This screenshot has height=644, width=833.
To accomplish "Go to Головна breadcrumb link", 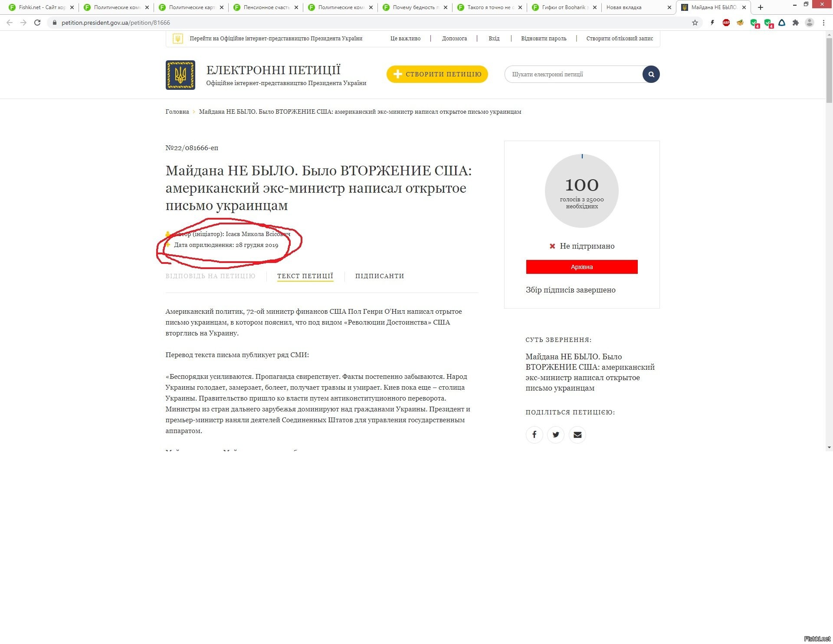I will pos(177,112).
